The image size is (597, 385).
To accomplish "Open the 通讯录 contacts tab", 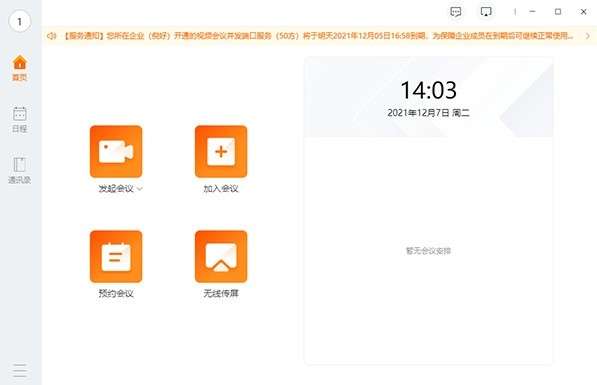I will tap(19, 170).
